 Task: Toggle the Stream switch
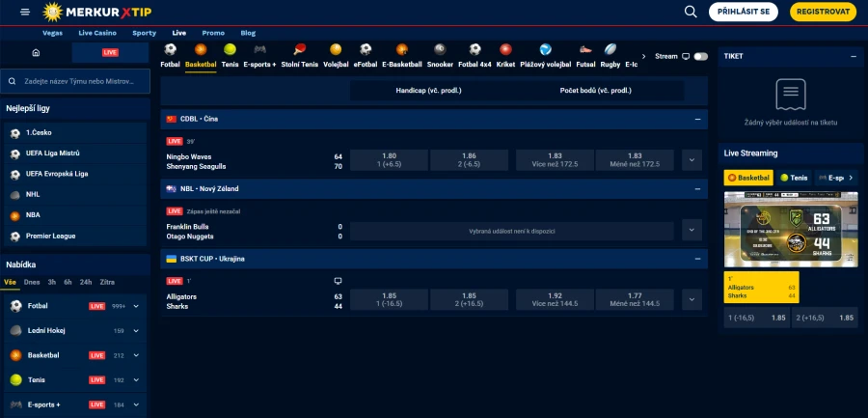[701, 57]
